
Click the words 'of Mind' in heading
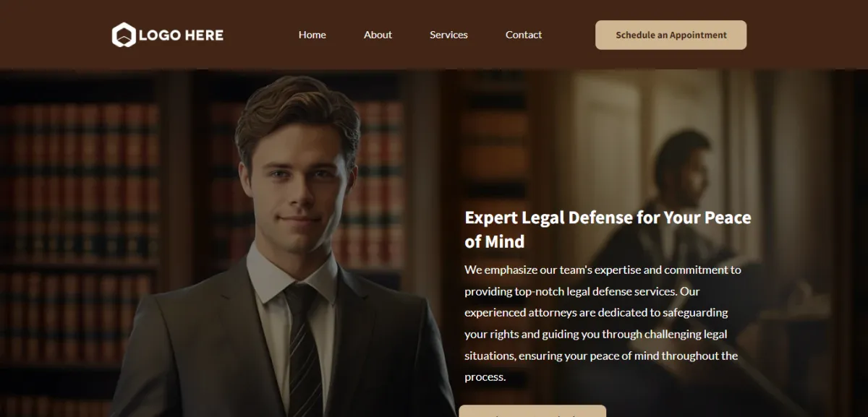[x=495, y=241]
